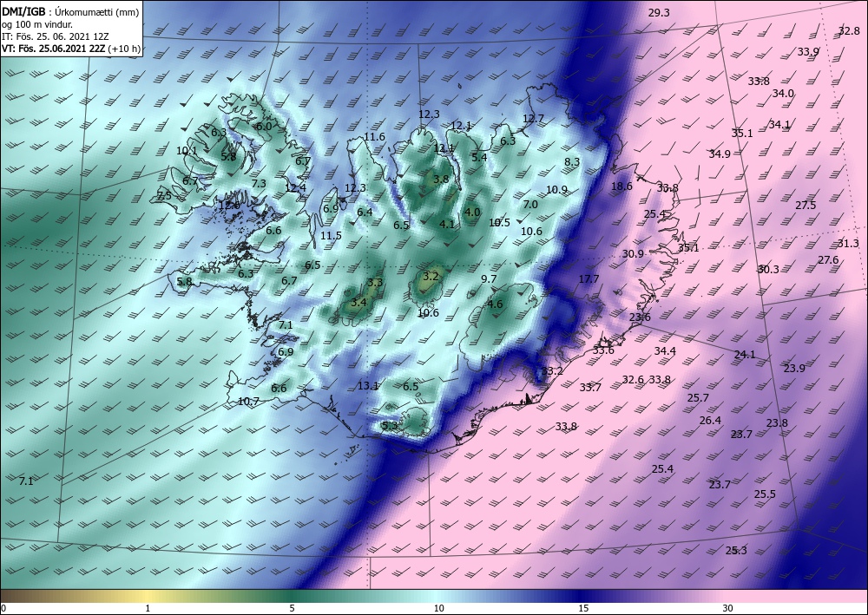Click the value 6.4
Viewport: 868px width, 615px height.
point(365,212)
